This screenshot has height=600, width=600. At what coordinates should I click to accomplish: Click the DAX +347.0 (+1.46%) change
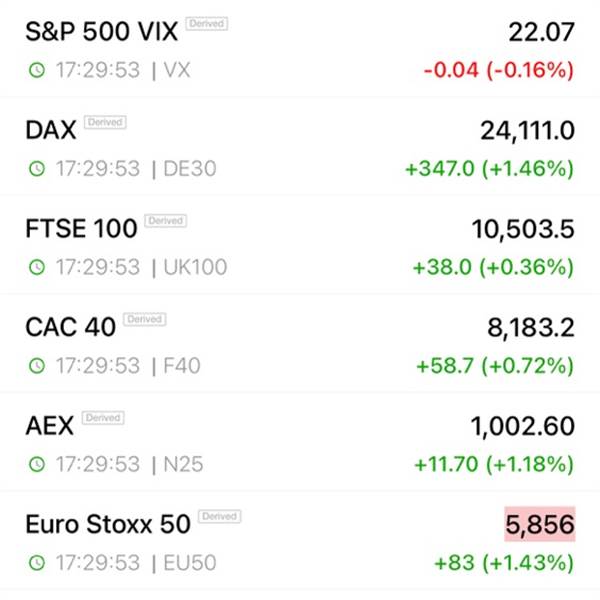tap(489, 168)
